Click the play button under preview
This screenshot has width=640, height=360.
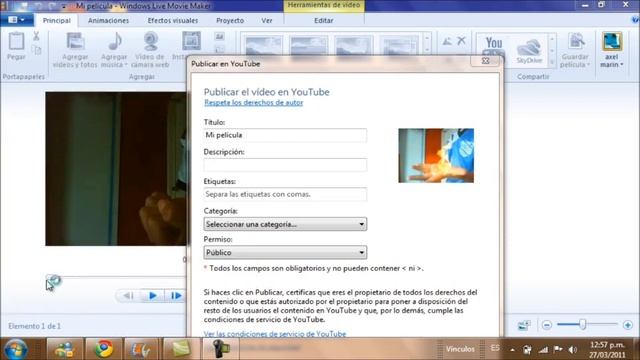coord(153,296)
